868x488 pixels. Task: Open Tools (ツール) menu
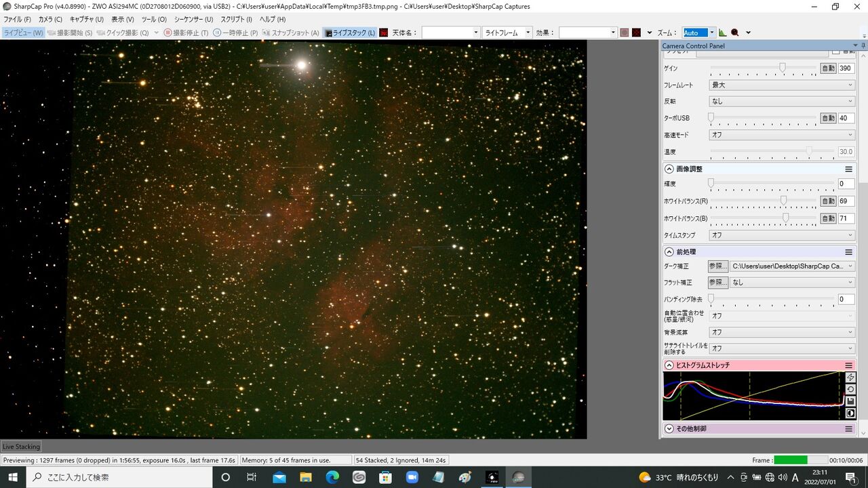click(154, 20)
